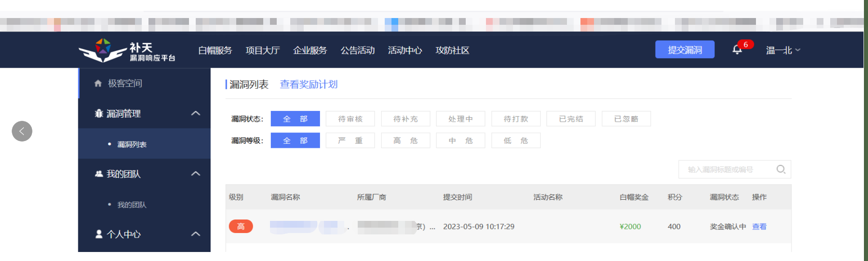Open the 公告活动 menu
This screenshot has height=261, width=868.
coord(358,50)
